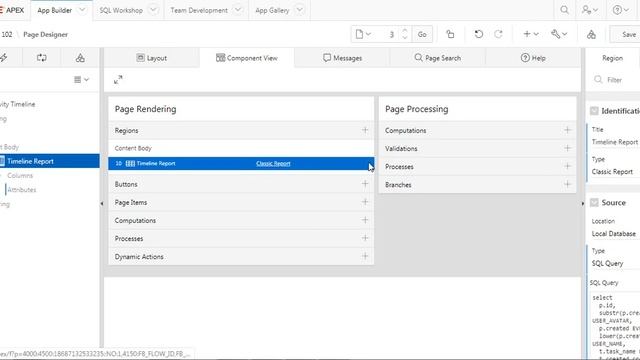Open the tree menu options dropdown
Image resolution: width=640 pixels, height=360 pixels.
(81, 80)
